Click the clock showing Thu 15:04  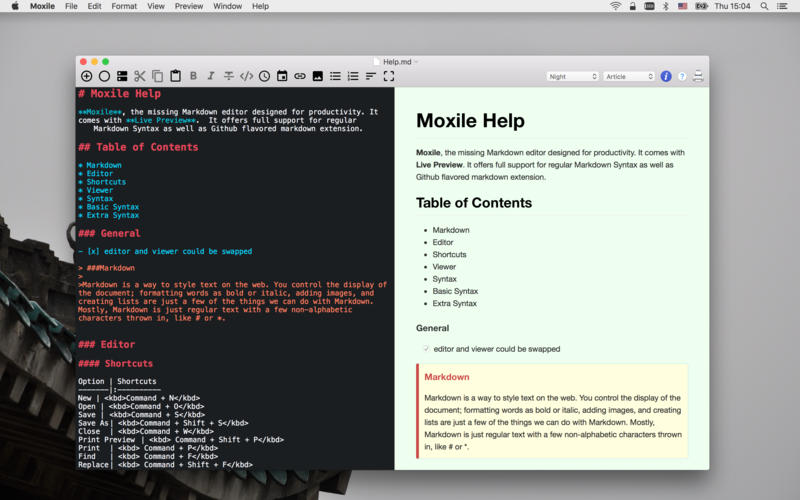tap(732, 6)
